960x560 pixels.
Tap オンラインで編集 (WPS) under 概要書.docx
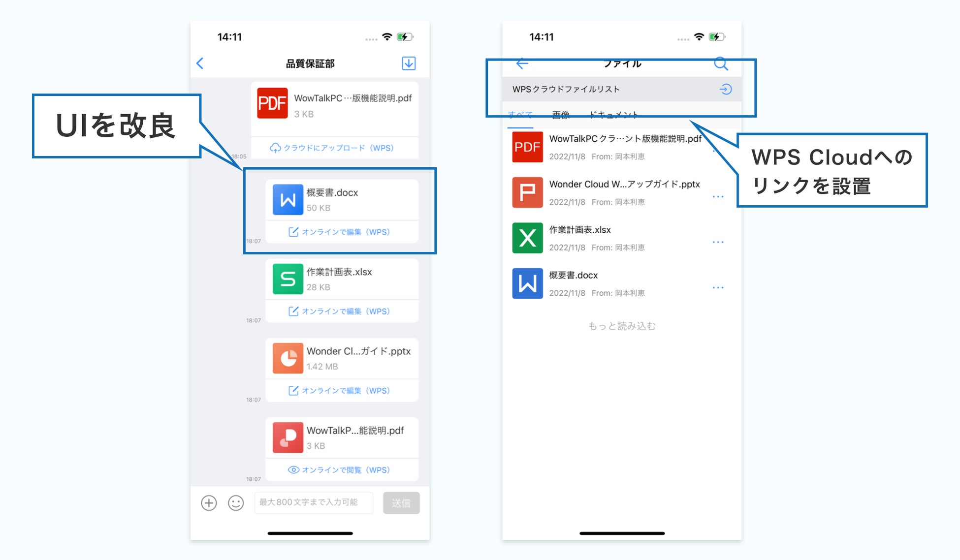(x=339, y=232)
